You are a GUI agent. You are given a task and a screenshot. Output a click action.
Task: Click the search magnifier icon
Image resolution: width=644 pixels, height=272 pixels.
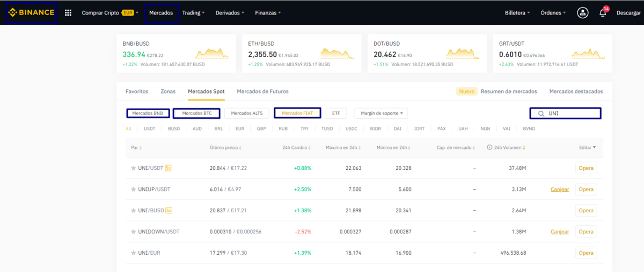click(x=541, y=114)
